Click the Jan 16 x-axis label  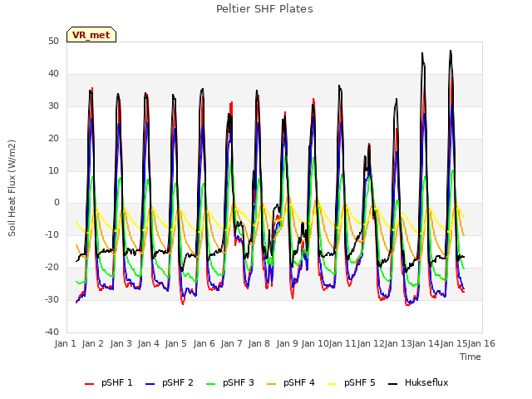click(x=481, y=343)
